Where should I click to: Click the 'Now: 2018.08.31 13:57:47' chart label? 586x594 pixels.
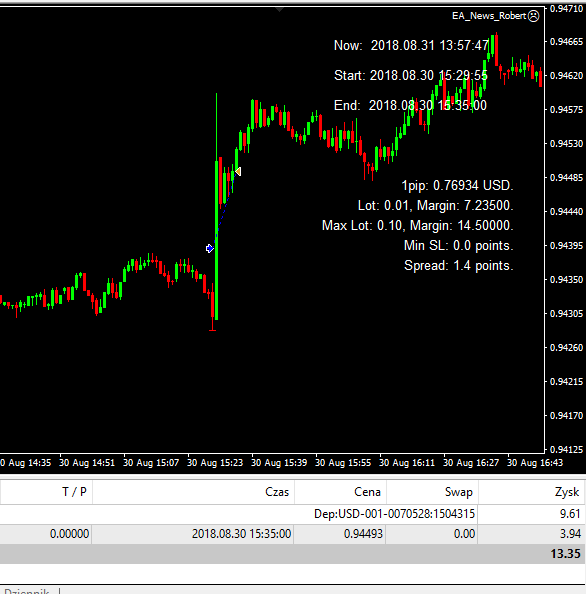pyautogui.click(x=411, y=45)
